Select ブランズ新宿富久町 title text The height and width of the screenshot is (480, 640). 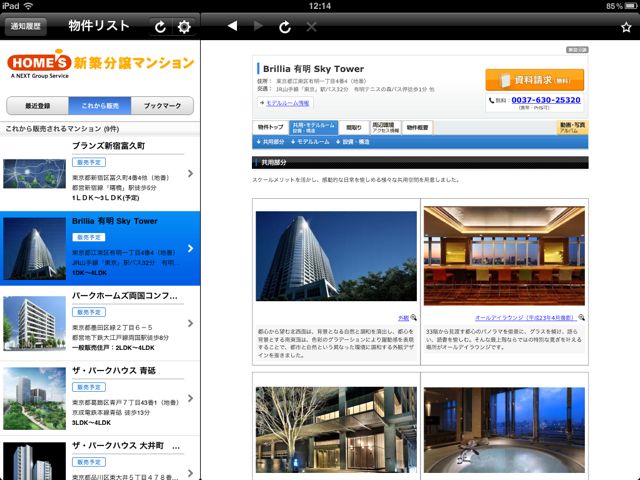tap(109, 146)
